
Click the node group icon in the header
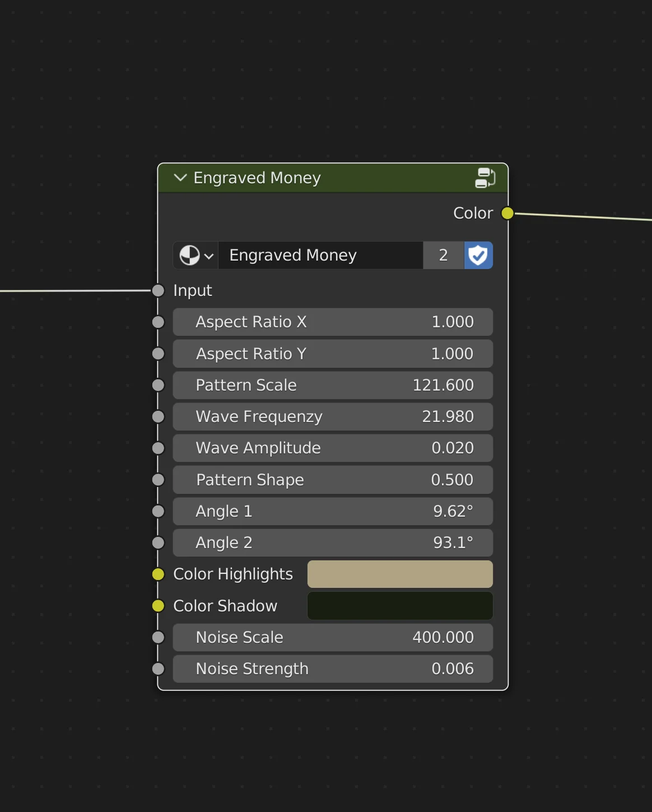486,177
